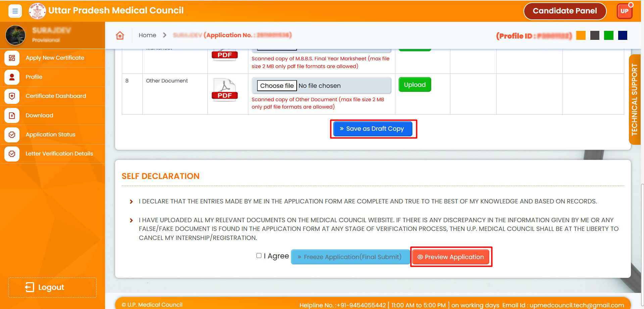
Task: Click the Application Status icon
Action: click(12, 135)
